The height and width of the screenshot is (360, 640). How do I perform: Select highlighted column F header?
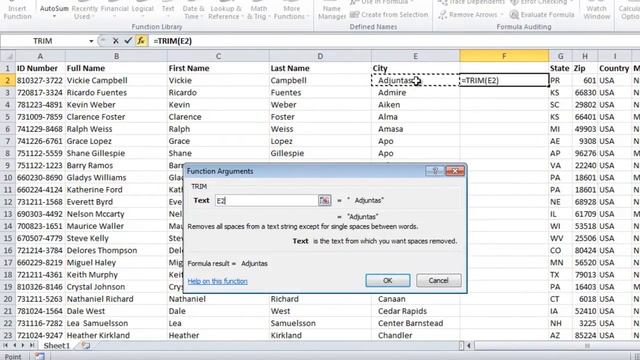(x=504, y=56)
